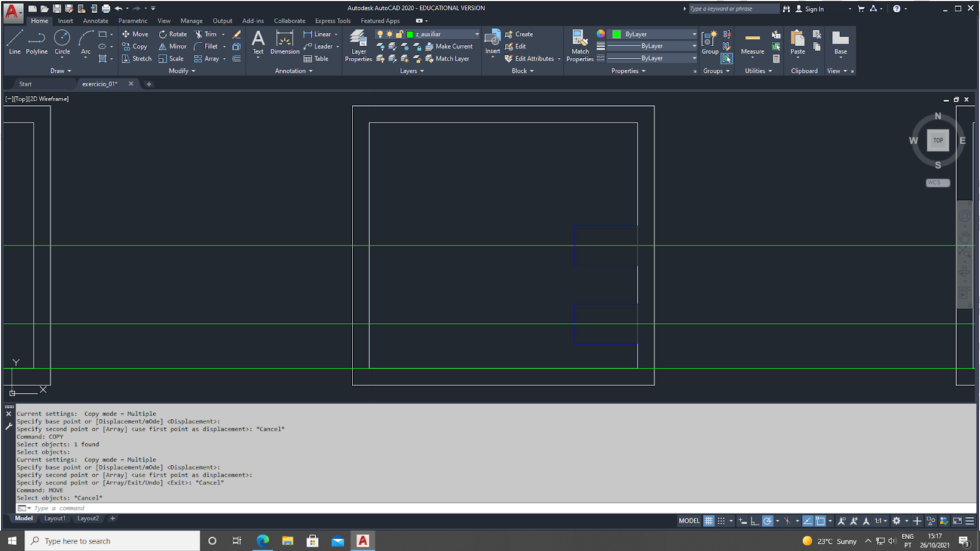Click the TOP face of ViewCube
The height and width of the screenshot is (551, 980).
[938, 140]
